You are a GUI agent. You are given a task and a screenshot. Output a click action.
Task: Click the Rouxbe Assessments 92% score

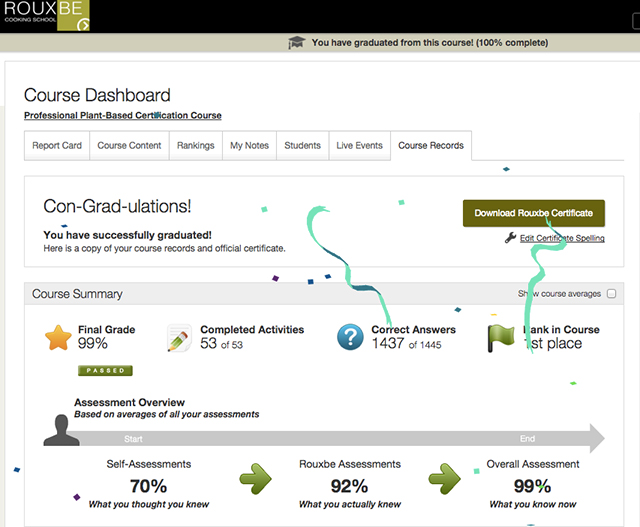pos(350,486)
